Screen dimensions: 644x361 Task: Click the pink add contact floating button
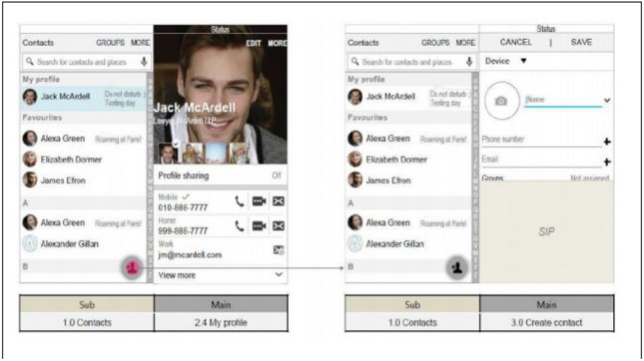click(132, 268)
